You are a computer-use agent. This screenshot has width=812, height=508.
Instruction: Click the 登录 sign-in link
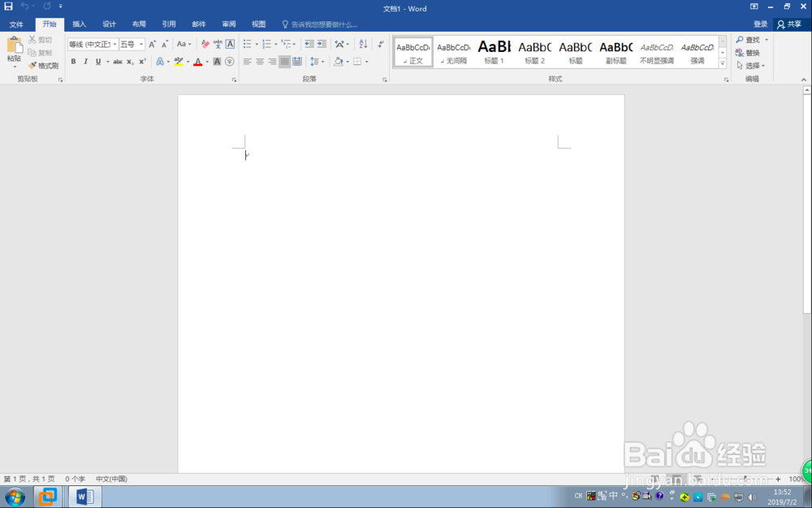759,24
